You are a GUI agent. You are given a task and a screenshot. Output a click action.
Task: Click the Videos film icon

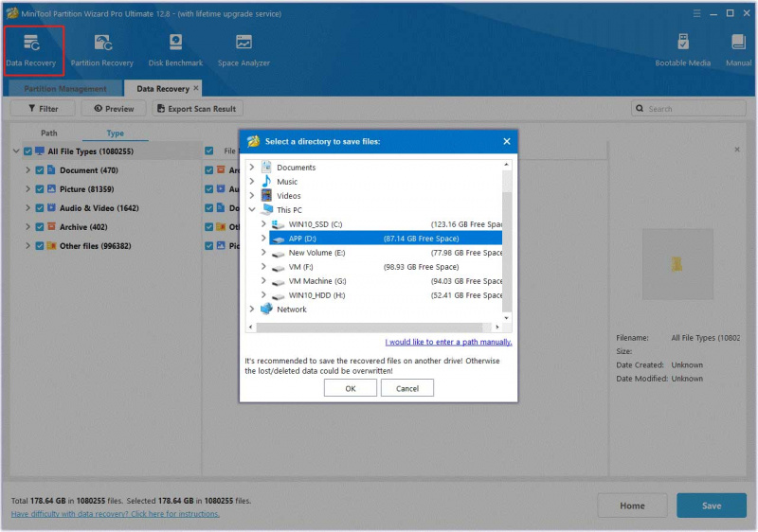pyautogui.click(x=266, y=196)
